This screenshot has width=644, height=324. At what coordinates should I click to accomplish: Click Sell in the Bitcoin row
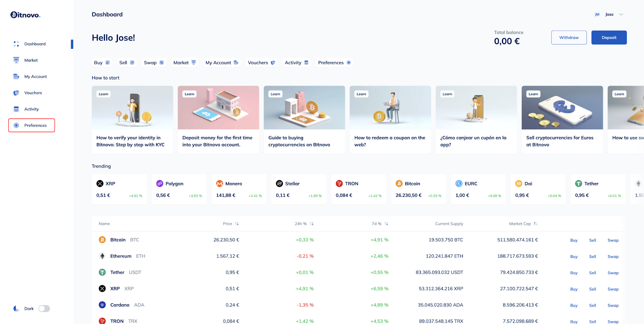592,240
